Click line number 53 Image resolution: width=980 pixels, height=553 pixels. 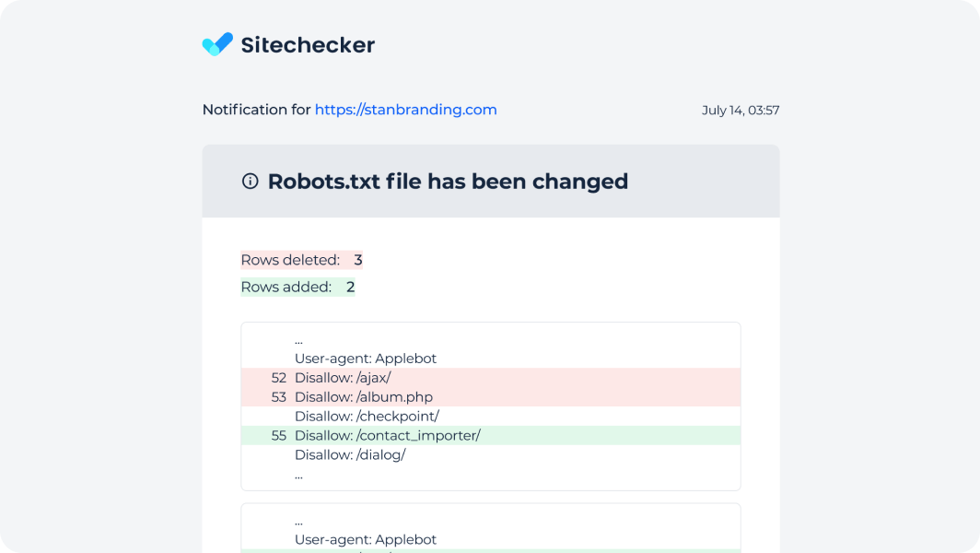tap(279, 397)
